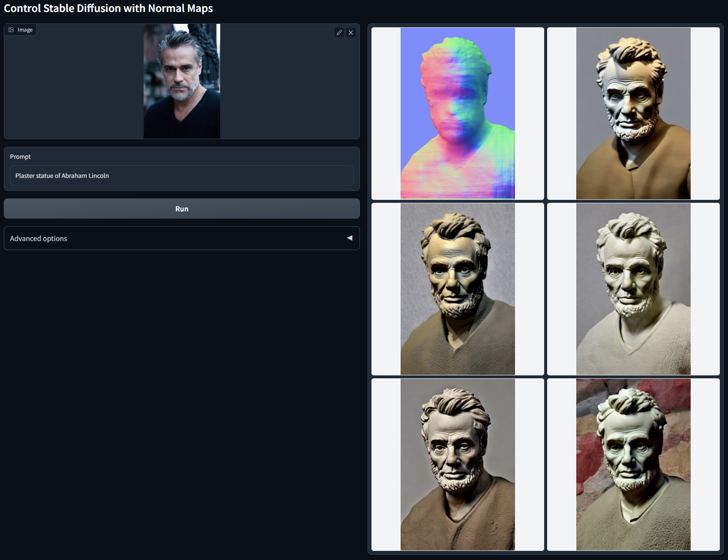Open the rainbow-colored normal map result
The height and width of the screenshot is (560, 728).
458,113
